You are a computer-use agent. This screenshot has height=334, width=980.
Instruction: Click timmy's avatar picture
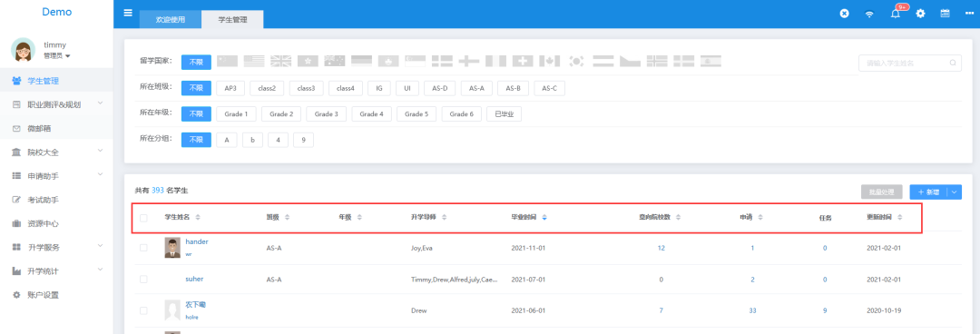pos(23,49)
